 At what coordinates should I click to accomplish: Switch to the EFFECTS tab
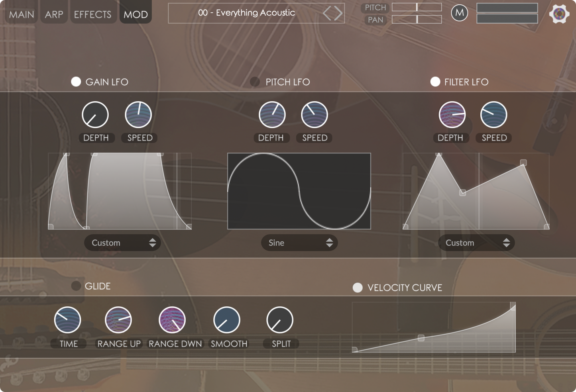click(92, 14)
